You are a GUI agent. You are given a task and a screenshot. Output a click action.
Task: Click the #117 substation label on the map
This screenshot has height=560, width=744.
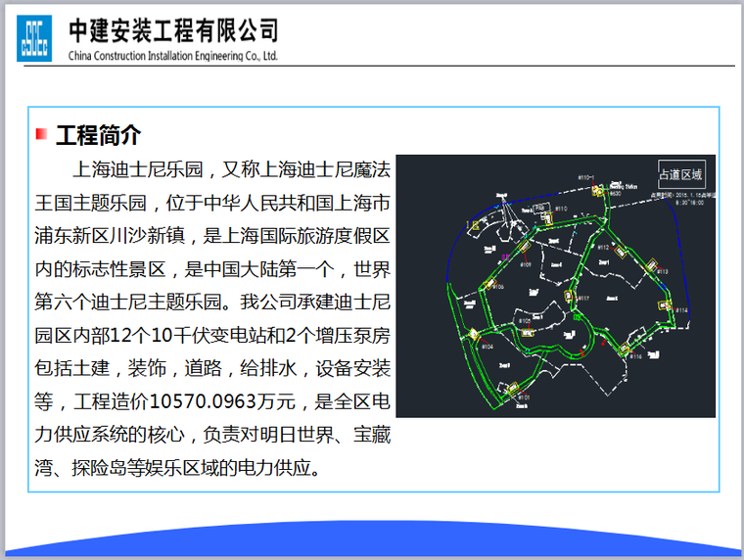tap(583, 298)
